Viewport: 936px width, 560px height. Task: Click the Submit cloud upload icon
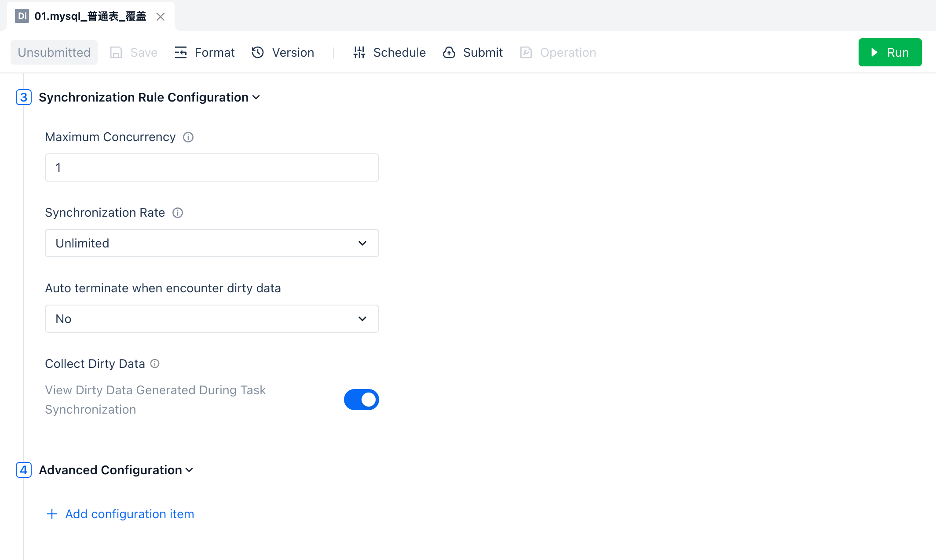pos(449,52)
